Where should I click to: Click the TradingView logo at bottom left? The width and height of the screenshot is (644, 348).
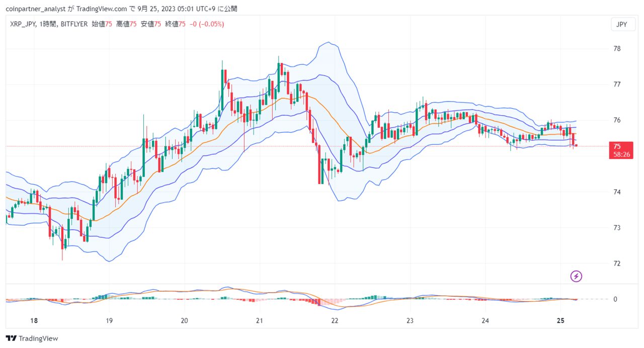[x=32, y=338]
